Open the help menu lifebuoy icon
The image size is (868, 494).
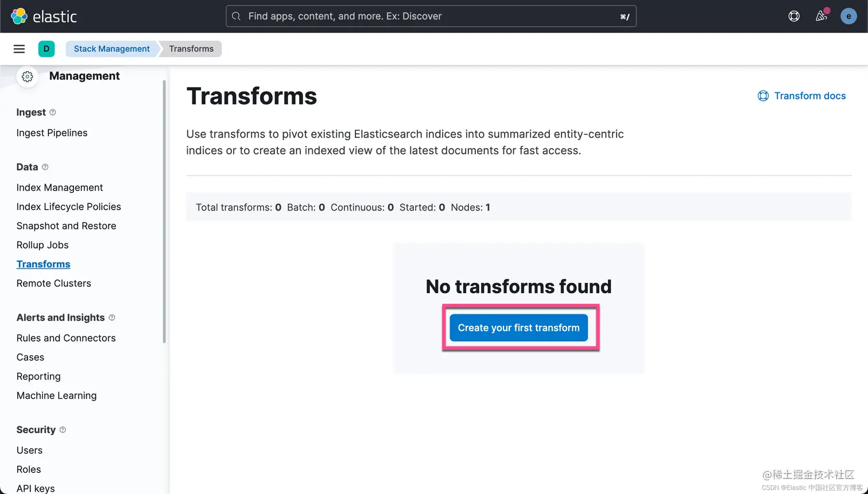794,16
